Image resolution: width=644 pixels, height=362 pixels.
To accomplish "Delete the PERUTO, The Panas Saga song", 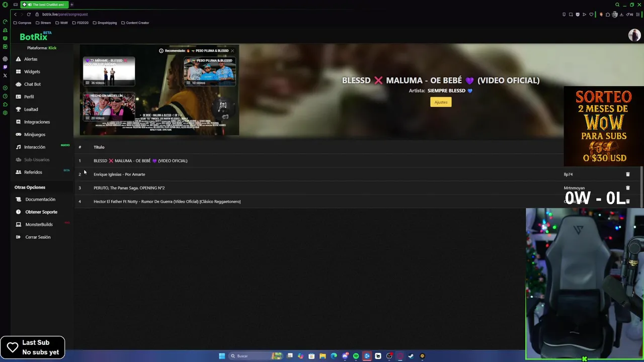I will (x=627, y=188).
